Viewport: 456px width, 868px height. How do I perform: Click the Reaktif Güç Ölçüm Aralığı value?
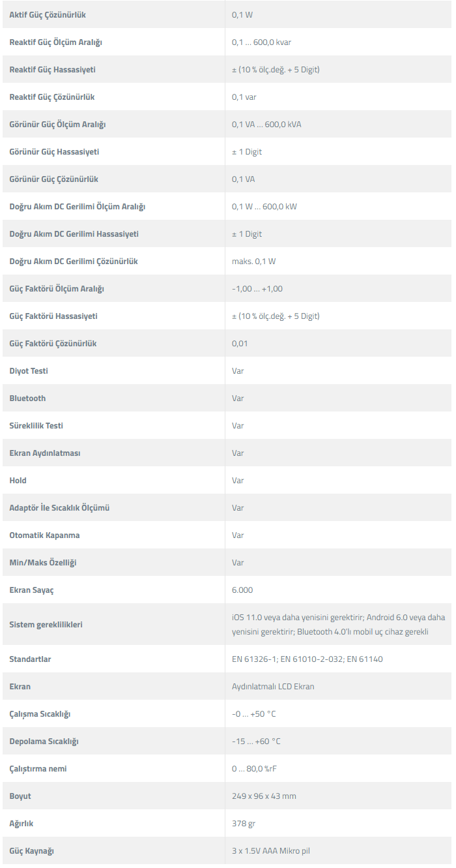pos(261,42)
